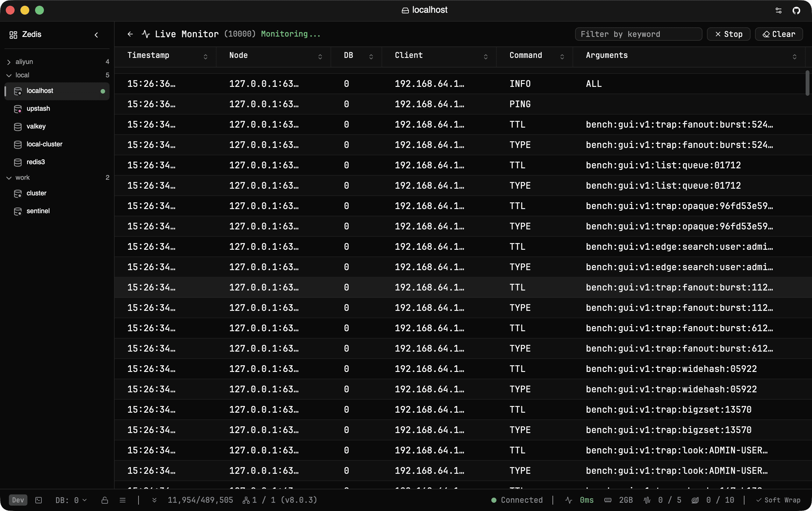Click the 1 / 1 (v8.0.3) node info

pyautogui.click(x=285, y=500)
